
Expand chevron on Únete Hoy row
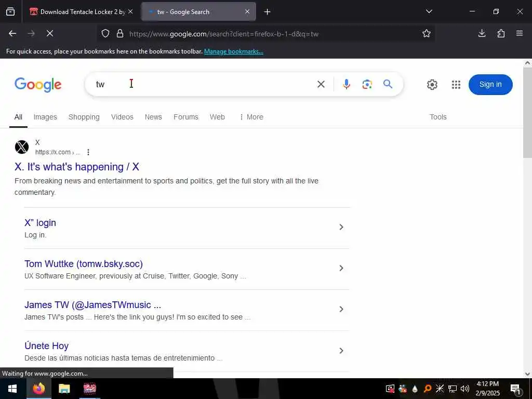click(341, 351)
